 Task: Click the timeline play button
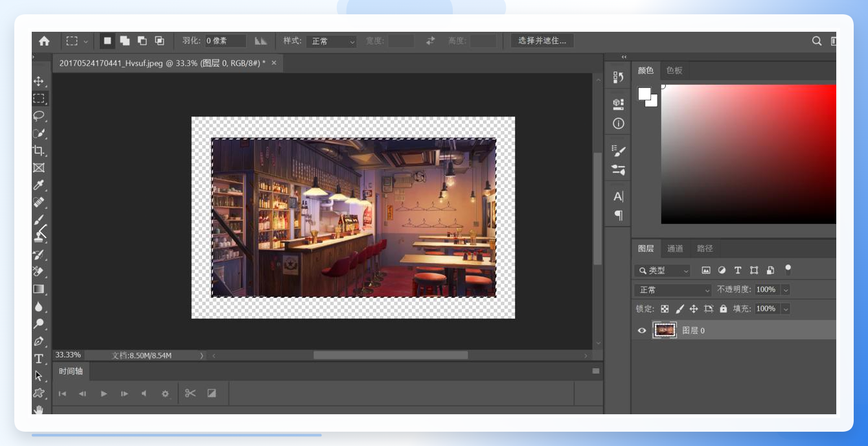point(104,393)
